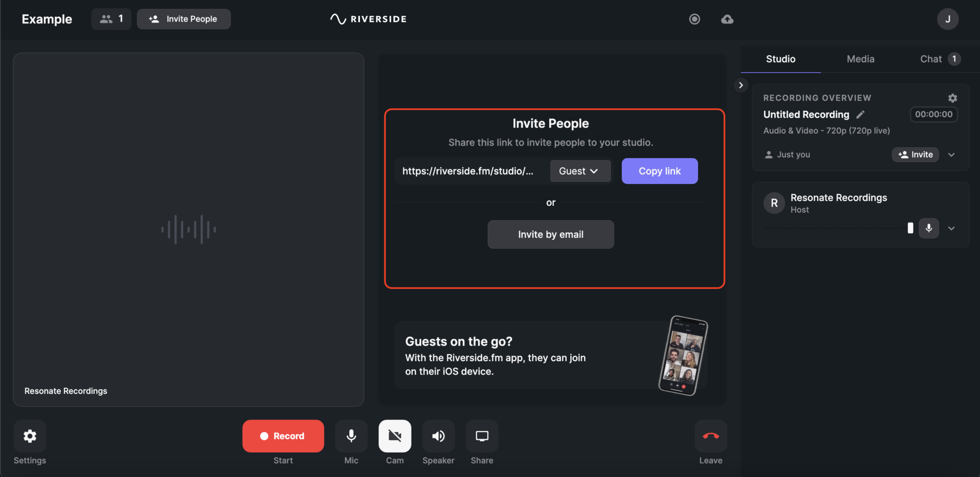
Task: Expand the invite options next to Just you
Action: [951, 154]
